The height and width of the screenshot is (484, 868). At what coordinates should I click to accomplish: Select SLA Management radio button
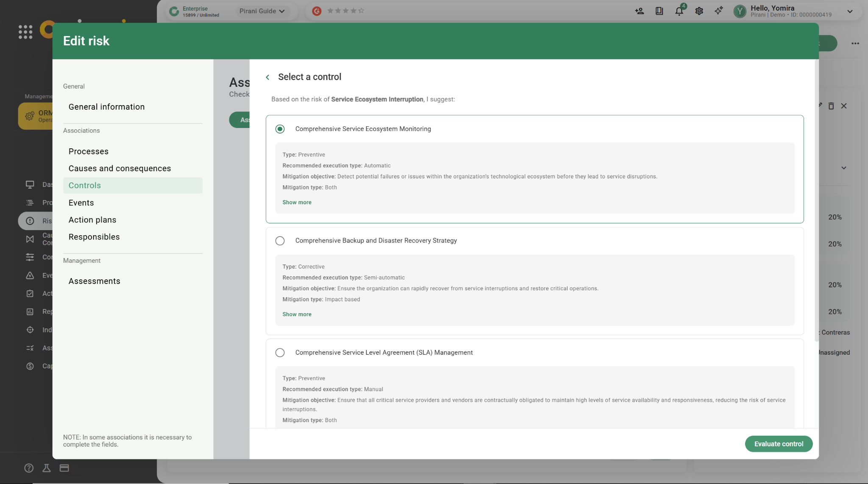click(280, 353)
